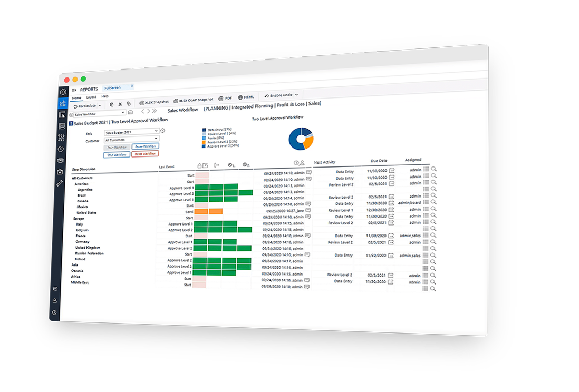
Task: Click the HTML export globe icon
Action: coord(240,97)
